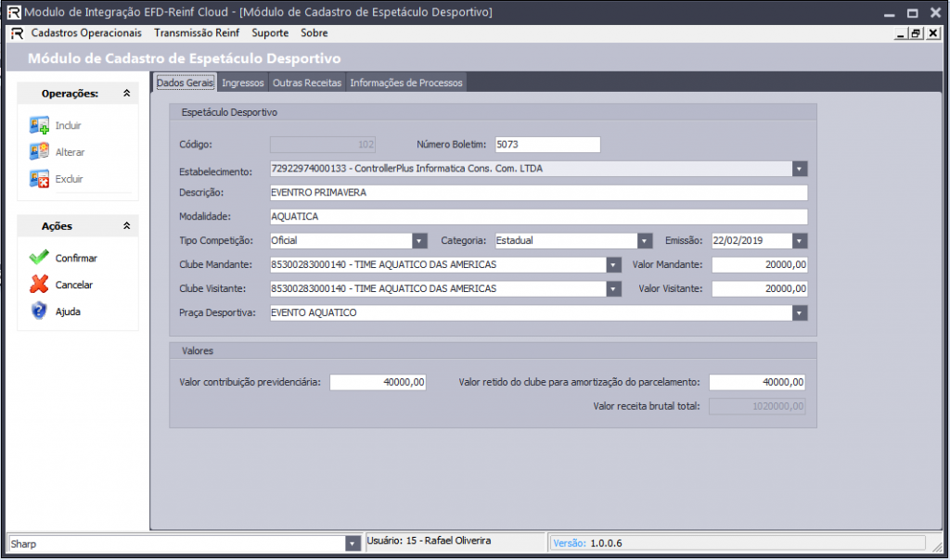
Task: Open the Tipo Competição dropdown
Action: 419,241
